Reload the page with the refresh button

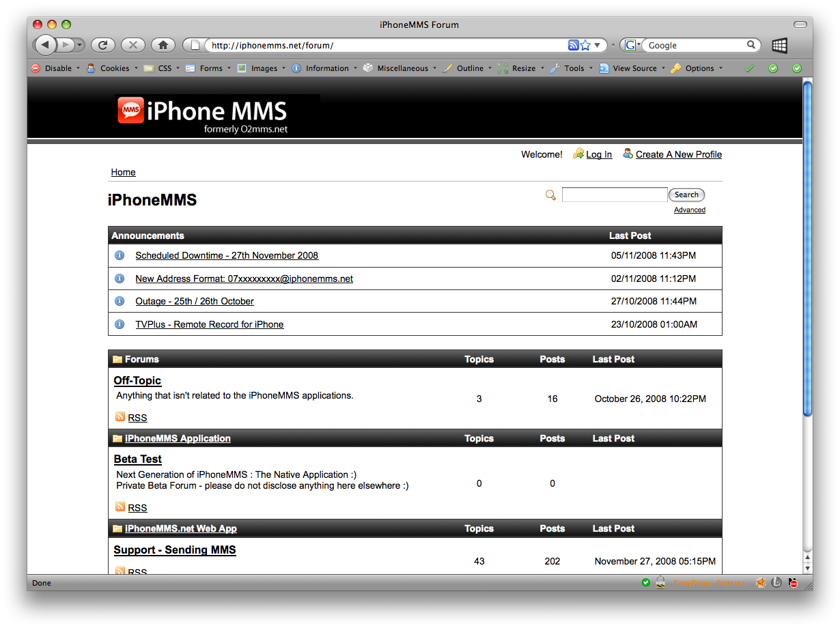102,45
